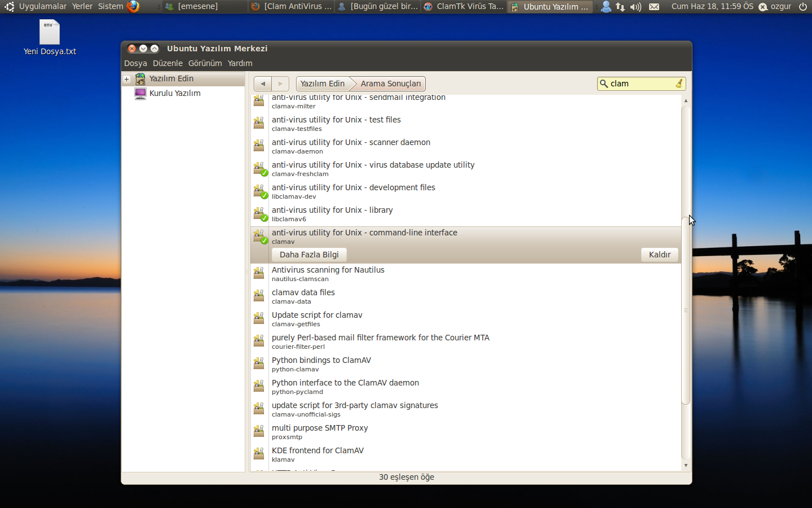Click installed package icon for libclamav-dev
The width and height of the screenshot is (812, 508).
(259, 191)
